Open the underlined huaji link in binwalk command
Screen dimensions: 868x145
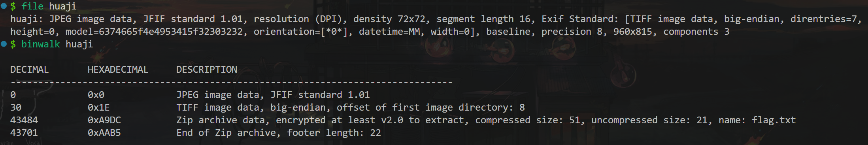click(x=79, y=44)
